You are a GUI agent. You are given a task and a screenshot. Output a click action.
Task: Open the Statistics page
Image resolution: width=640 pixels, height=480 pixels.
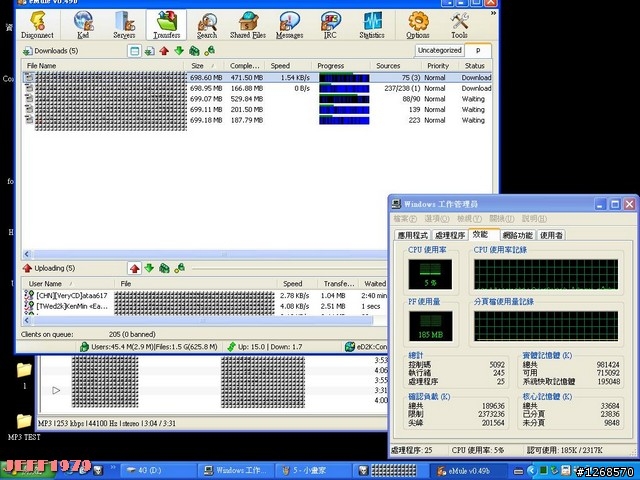(372, 25)
